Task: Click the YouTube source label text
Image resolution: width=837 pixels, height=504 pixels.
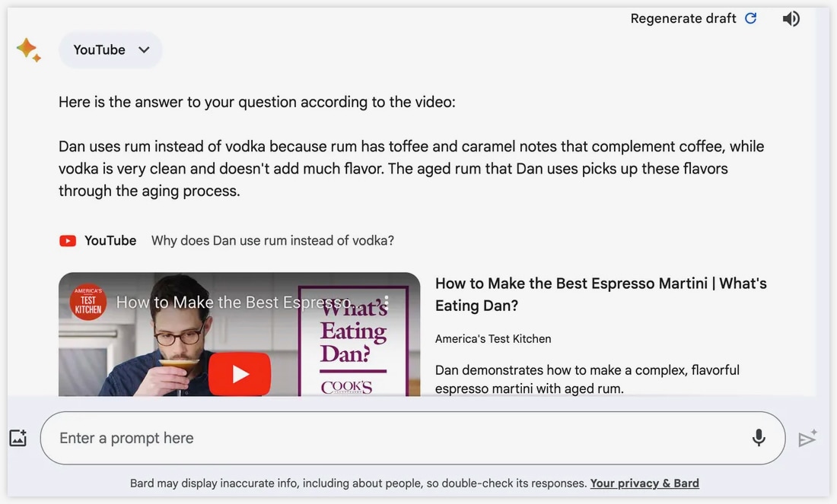Action: [110, 240]
